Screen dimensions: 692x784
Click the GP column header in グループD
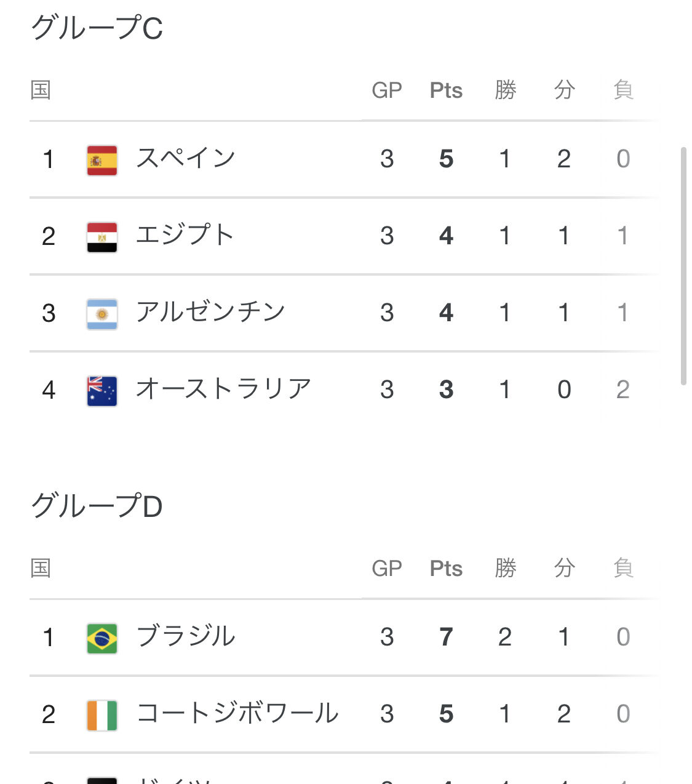[386, 569]
